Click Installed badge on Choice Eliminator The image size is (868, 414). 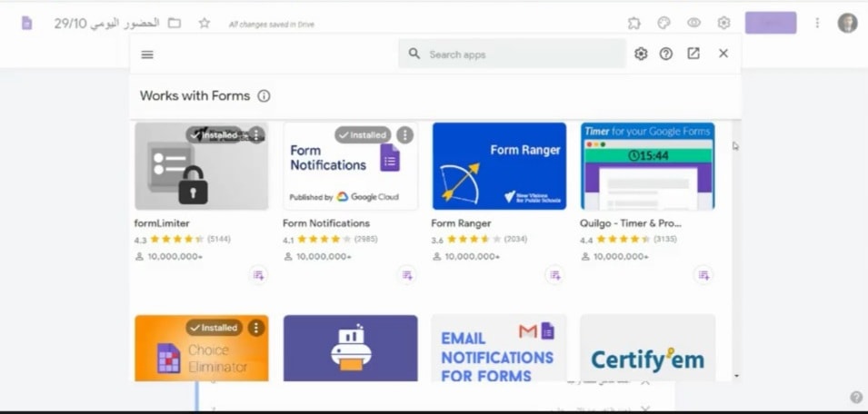[x=215, y=328]
